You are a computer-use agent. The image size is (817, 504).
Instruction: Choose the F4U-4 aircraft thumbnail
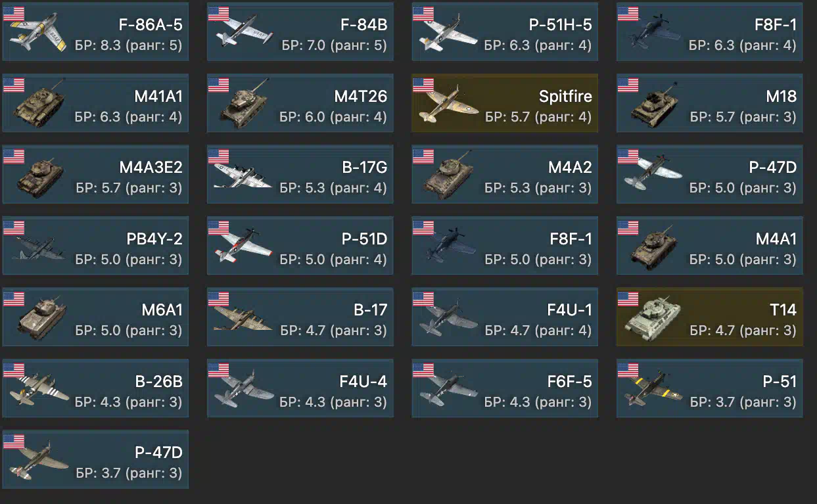244,389
